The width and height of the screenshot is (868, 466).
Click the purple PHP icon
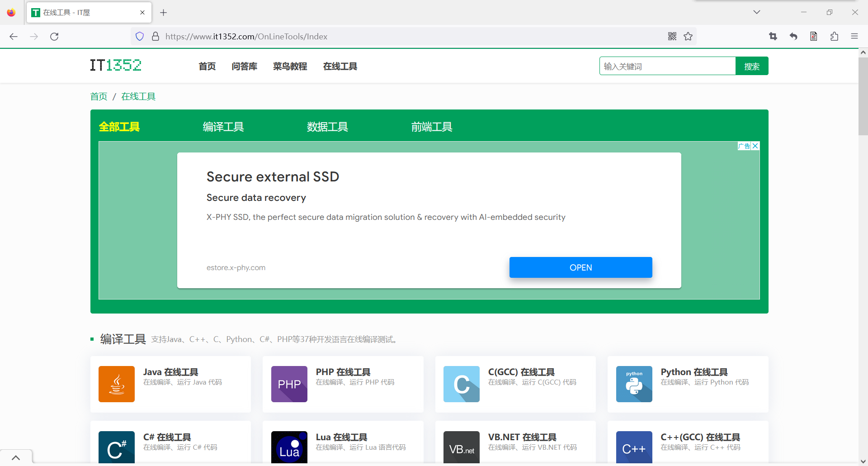[289, 384]
